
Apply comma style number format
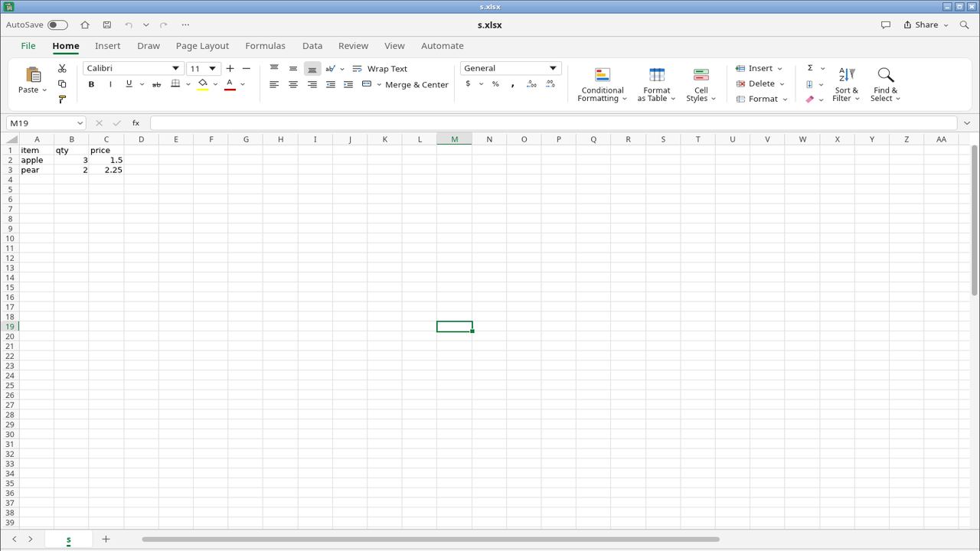point(512,85)
